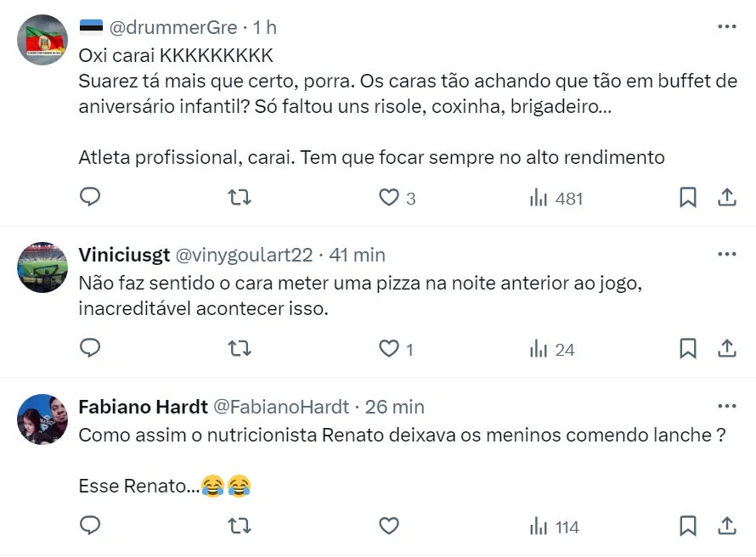This screenshot has width=756, height=557.
Task: Open more options on Viniciusgt's tweet
Action: point(727,254)
